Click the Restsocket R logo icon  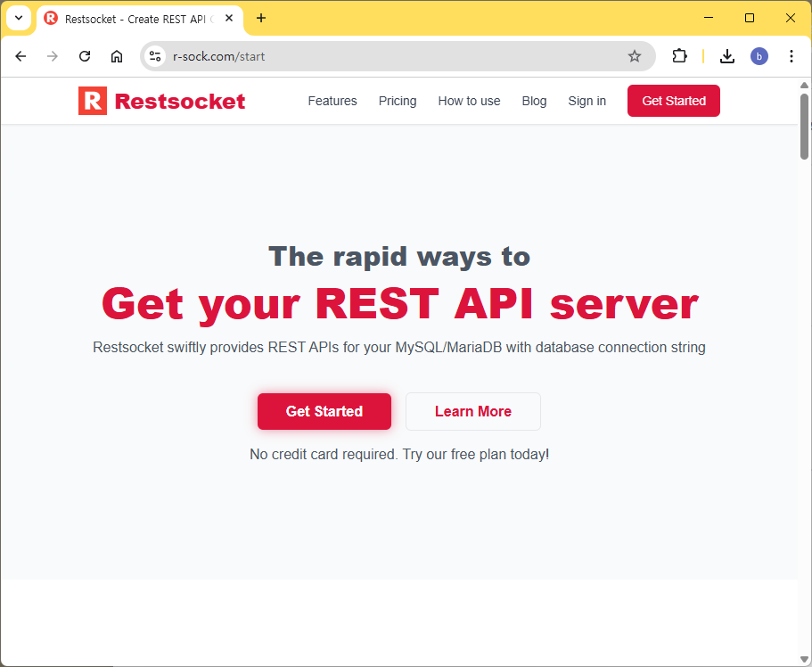(93, 101)
